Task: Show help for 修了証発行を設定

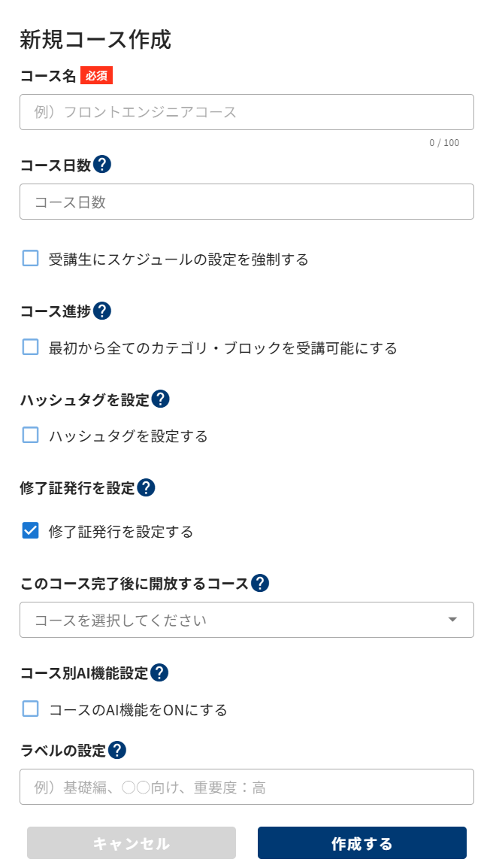Action: [x=146, y=487]
